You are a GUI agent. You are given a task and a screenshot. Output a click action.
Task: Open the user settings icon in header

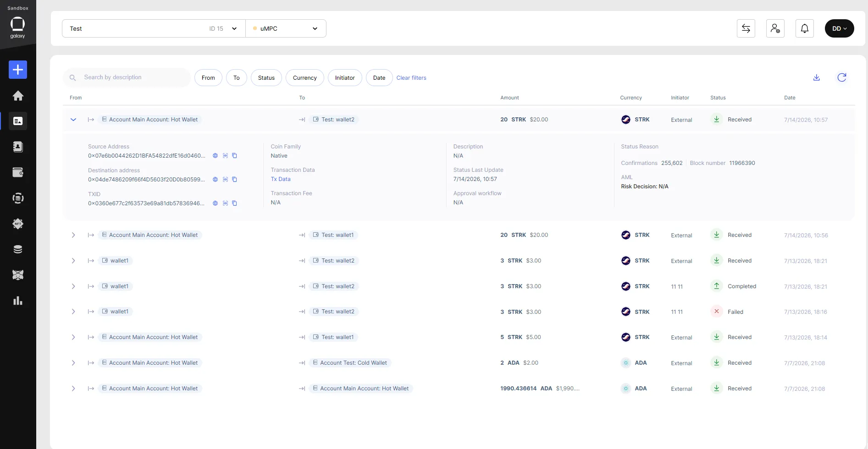tap(775, 28)
